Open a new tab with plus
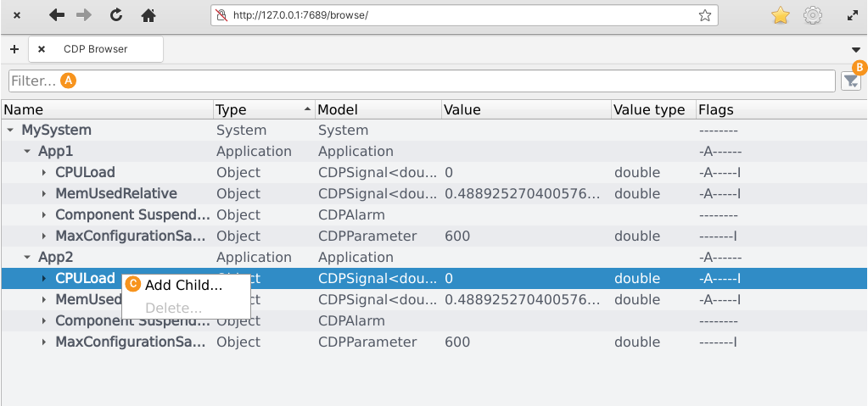Image resolution: width=868 pixels, height=406 pixels. pos(14,49)
